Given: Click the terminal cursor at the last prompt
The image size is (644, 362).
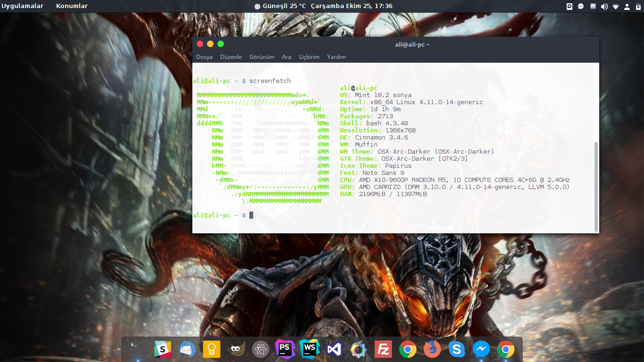Looking at the screenshot, I should (x=251, y=215).
